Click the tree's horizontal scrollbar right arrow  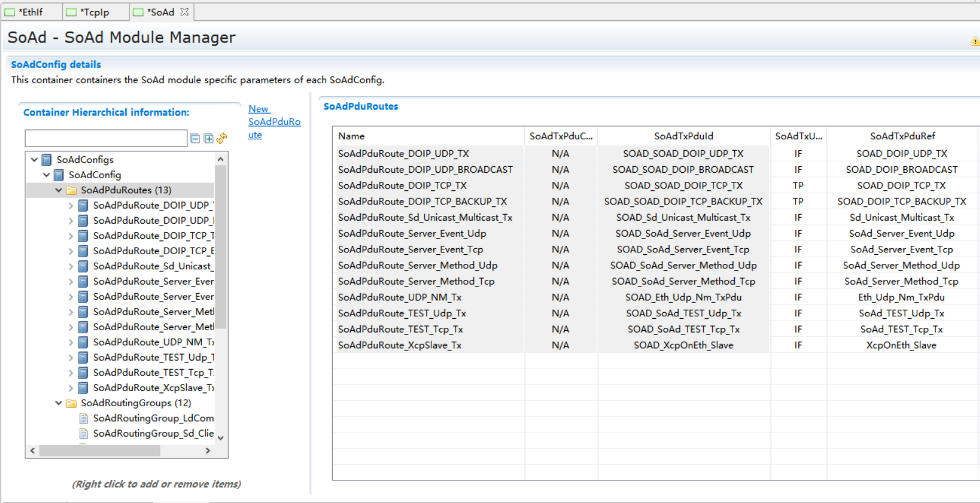point(208,451)
